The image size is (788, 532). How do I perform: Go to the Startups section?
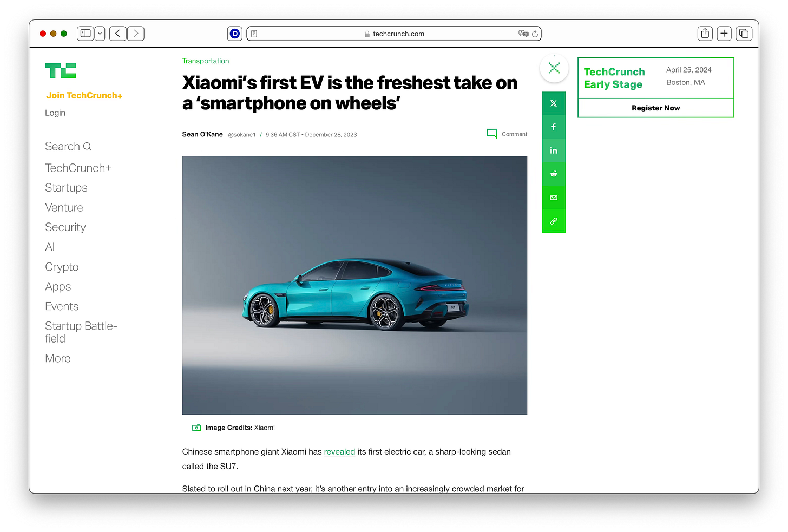click(66, 188)
